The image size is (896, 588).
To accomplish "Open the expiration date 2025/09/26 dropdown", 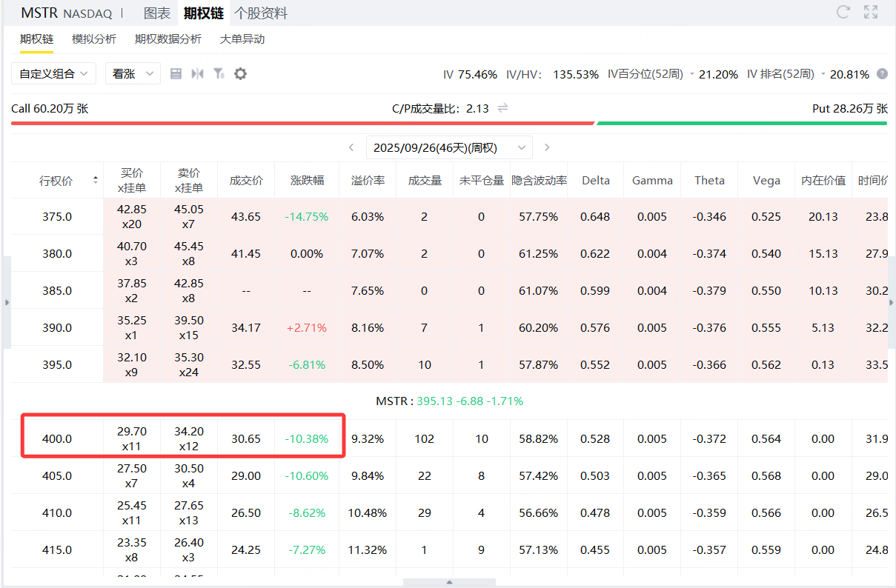I will pyautogui.click(x=449, y=147).
